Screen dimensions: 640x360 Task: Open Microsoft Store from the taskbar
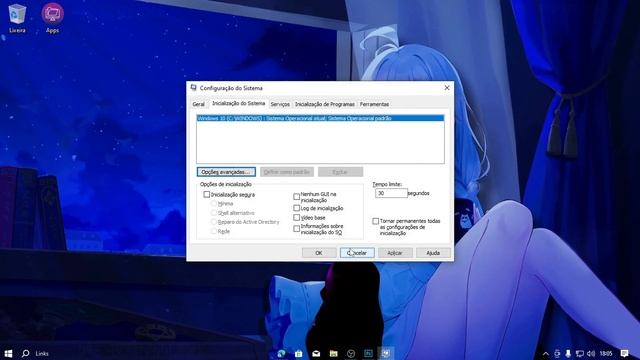pyautogui.click(x=299, y=353)
